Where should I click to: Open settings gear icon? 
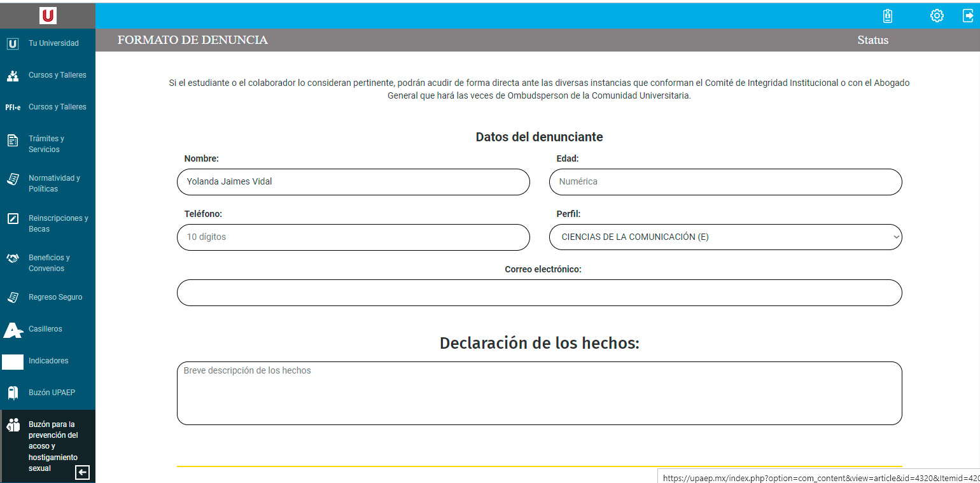click(x=937, y=16)
